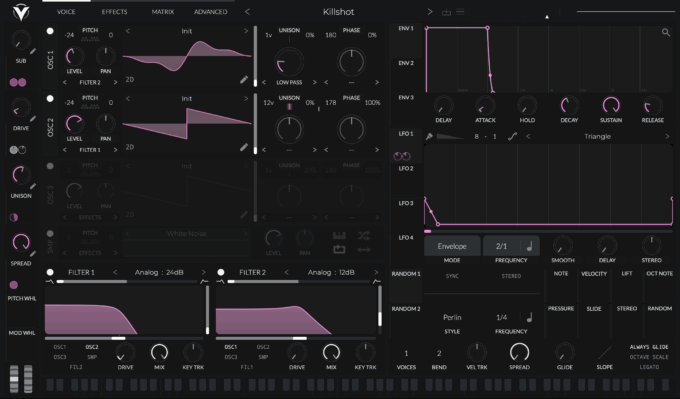Viewport: 680px width, 399px height.
Task: Click the sampler keyboard icon
Action: coord(339,235)
